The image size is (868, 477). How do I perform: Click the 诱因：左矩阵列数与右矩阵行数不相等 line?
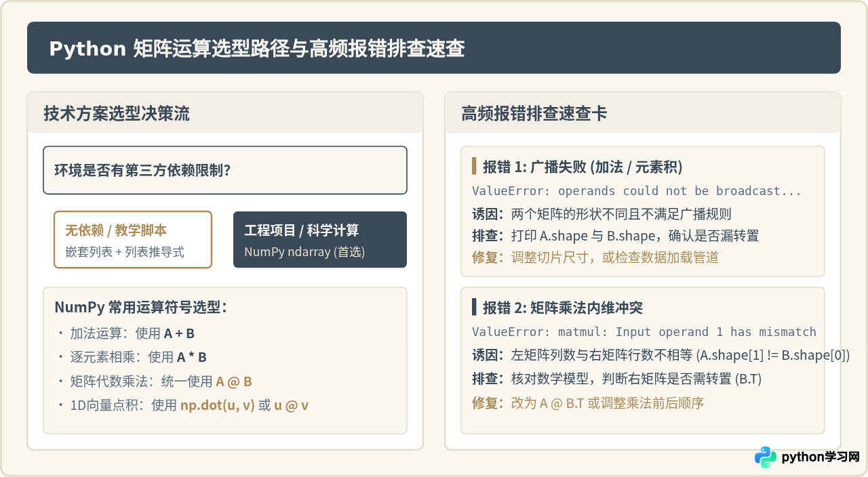[x=660, y=355]
